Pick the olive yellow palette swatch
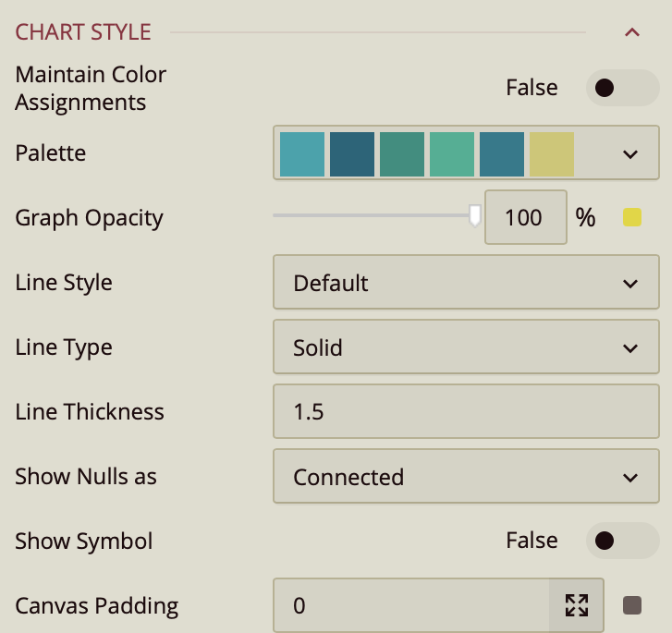The height and width of the screenshot is (633, 672). (552, 153)
